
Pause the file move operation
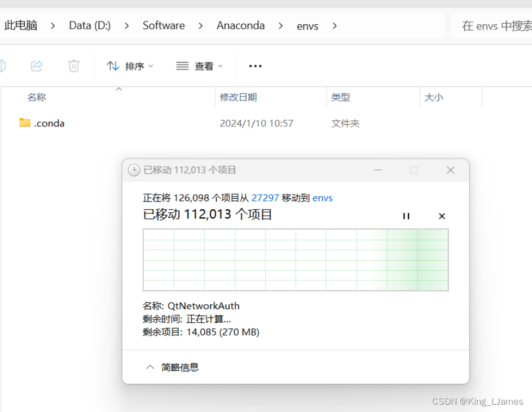point(406,216)
